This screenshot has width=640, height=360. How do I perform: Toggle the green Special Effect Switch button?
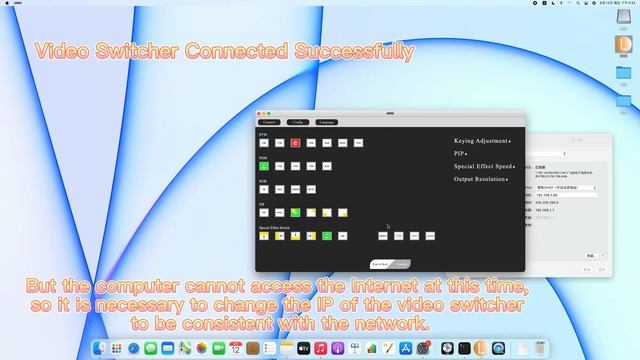click(x=327, y=236)
